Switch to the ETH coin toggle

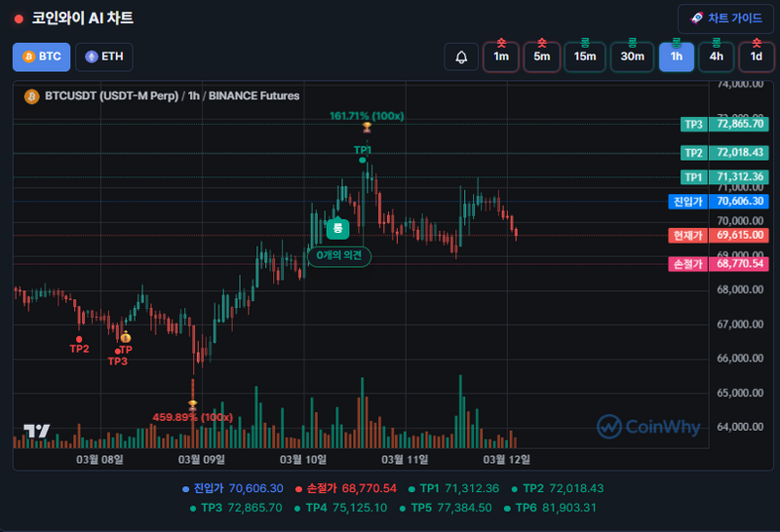pyautogui.click(x=104, y=57)
